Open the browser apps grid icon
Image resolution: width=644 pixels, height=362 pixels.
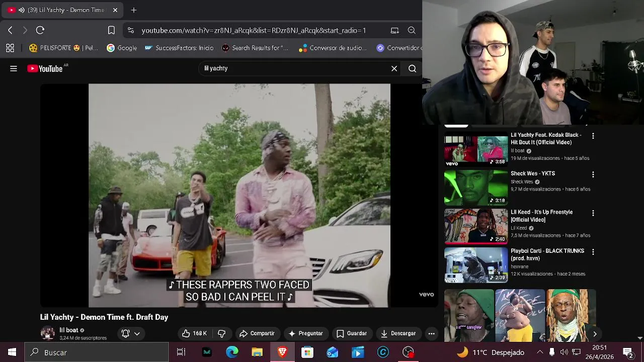(x=10, y=48)
